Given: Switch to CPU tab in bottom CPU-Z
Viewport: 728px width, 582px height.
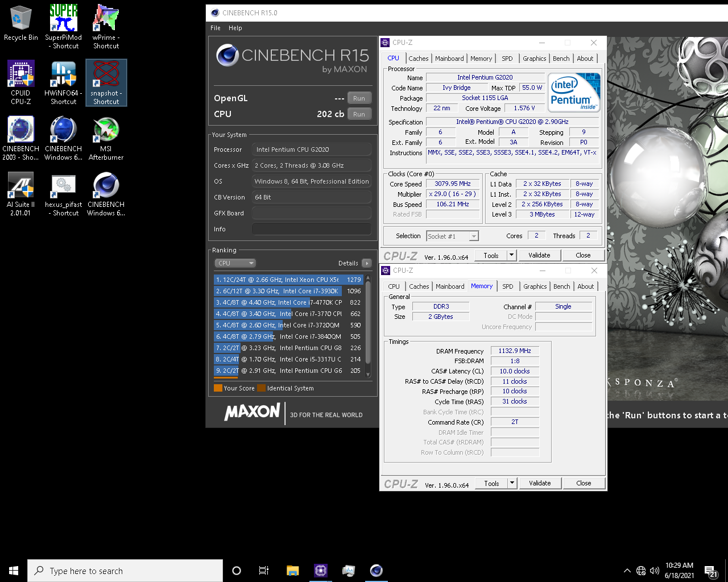Looking at the screenshot, I should coord(394,286).
